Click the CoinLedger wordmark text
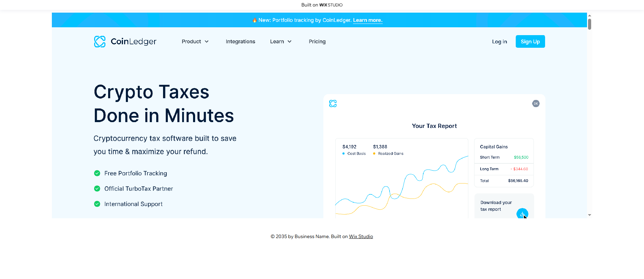 coord(133,42)
